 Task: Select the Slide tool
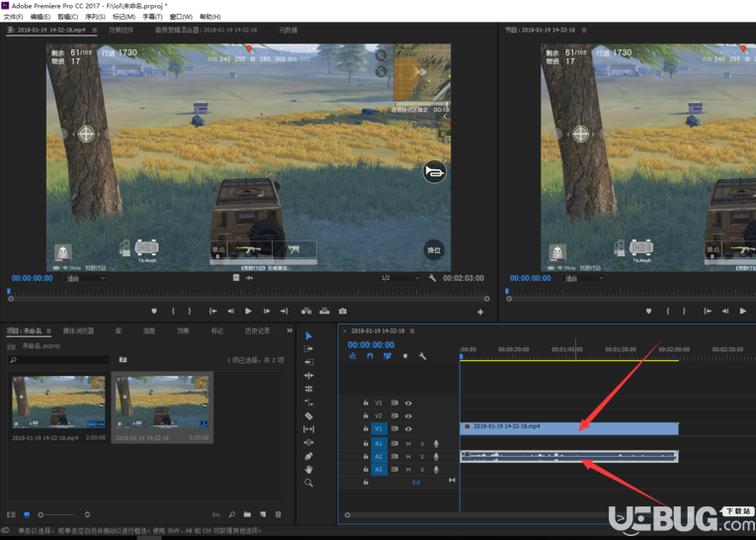coord(308,442)
